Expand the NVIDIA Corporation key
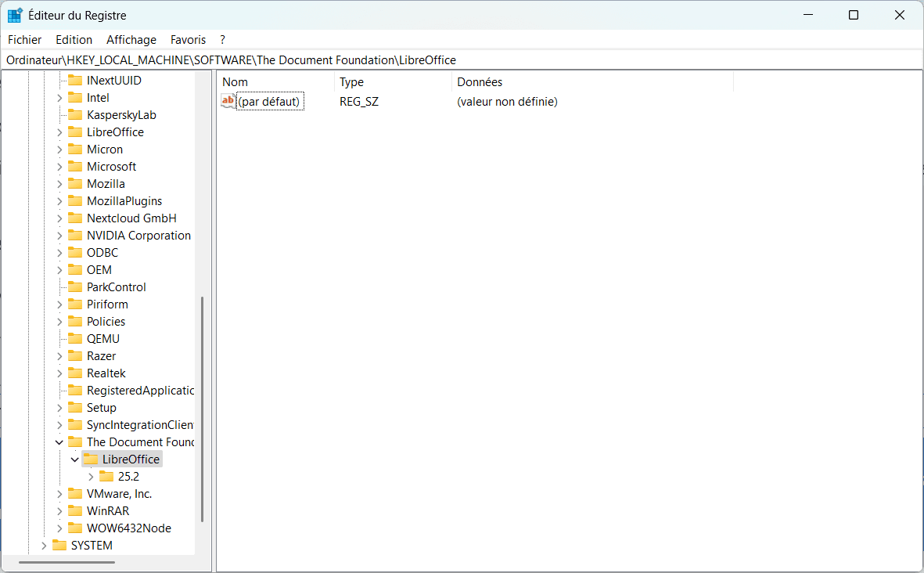 [59, 236]
